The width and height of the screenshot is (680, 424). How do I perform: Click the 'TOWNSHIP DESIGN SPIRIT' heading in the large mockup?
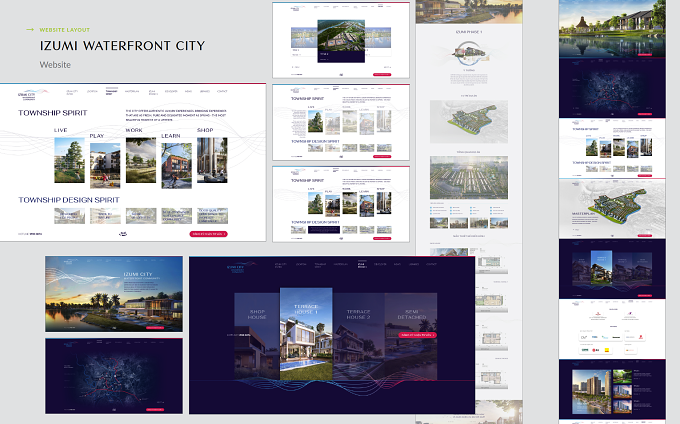click(x=69, y=200)
